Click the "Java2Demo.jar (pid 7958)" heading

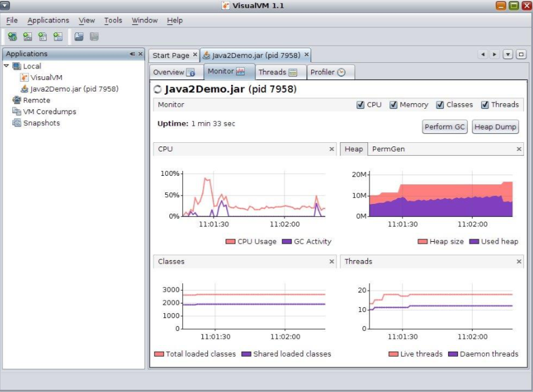pos(230,89)
